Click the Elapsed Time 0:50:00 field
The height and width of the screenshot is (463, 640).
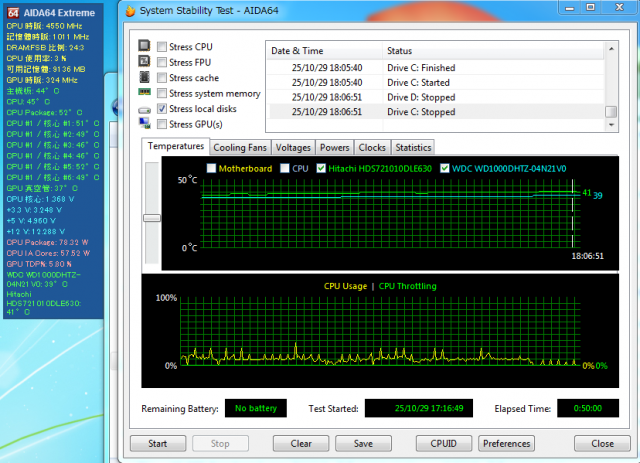588,408
